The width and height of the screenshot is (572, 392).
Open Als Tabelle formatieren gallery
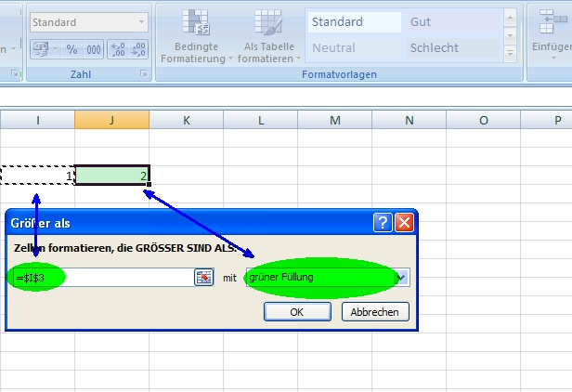(269, 36)
